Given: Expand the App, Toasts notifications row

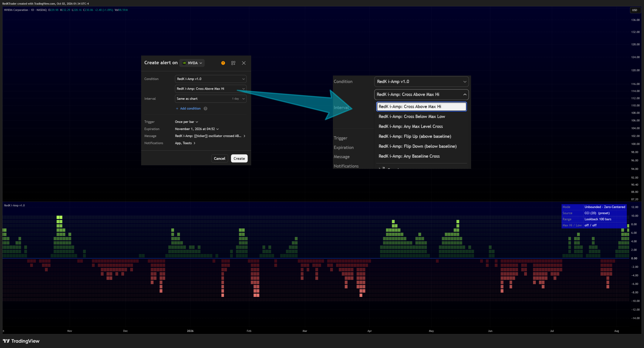Looking at the screenshot, I should (x=185, y=143).
